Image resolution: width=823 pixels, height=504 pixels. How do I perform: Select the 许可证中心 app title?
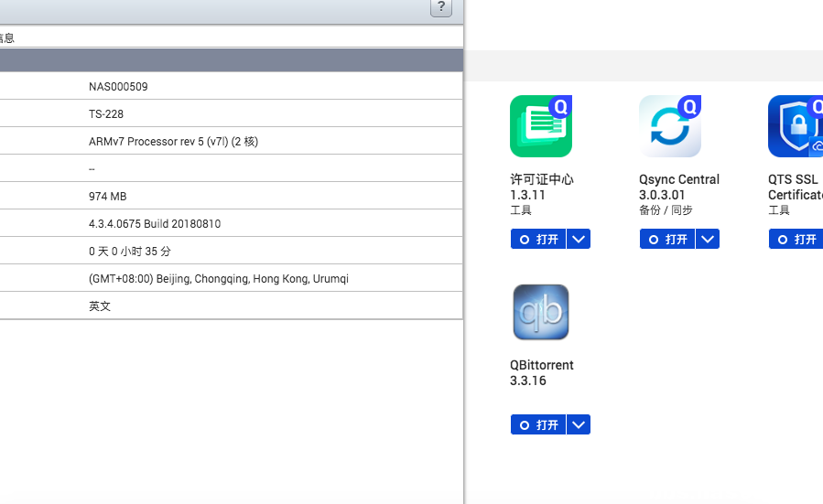(x=541, y=179)
